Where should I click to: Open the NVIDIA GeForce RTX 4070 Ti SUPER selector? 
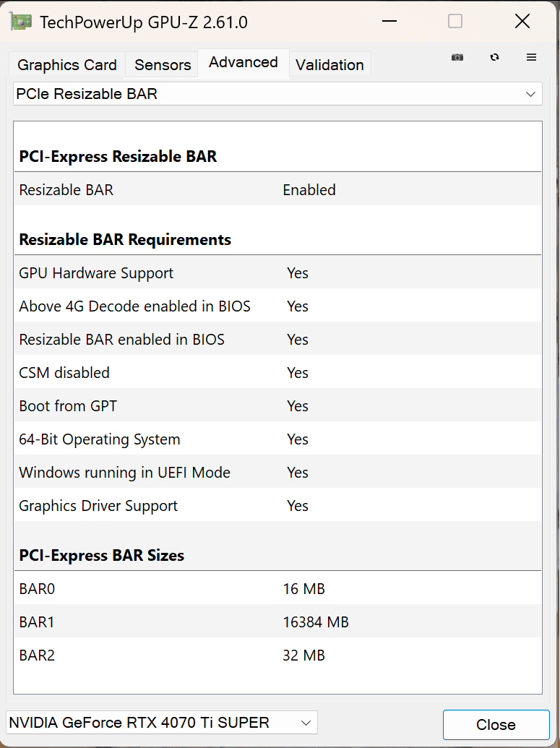click(162, 722)
